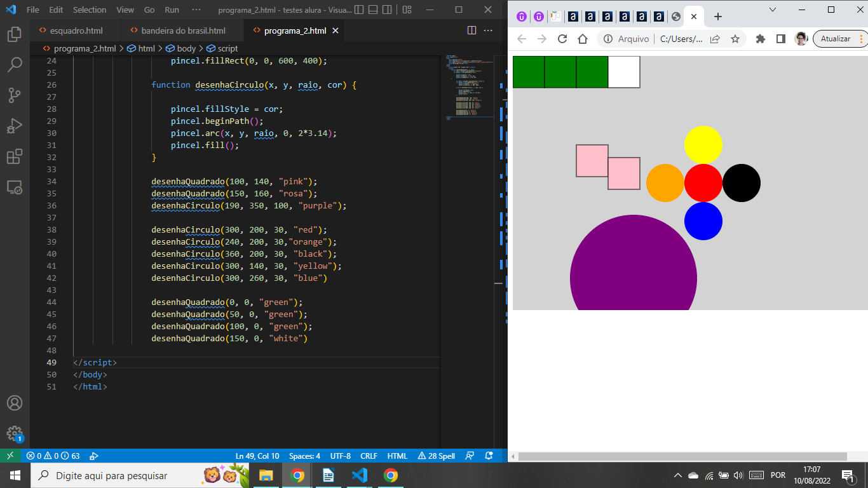868x488 pixels.
Task: Split the editor right
Action: click(471, 30)
